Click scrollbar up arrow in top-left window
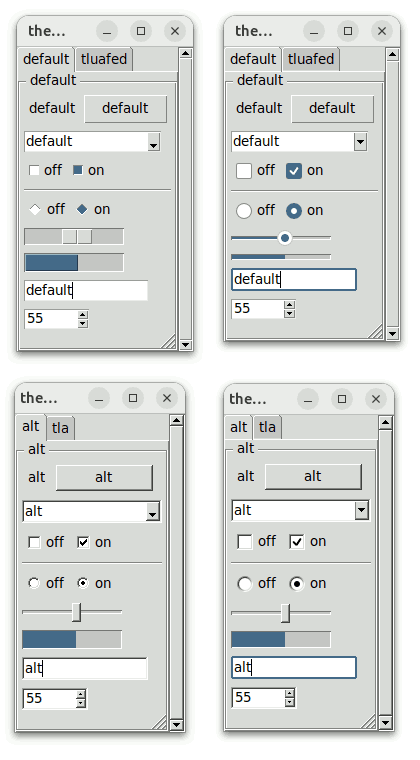The width and height of the screenshot is (420, 760). click(185, 54)
